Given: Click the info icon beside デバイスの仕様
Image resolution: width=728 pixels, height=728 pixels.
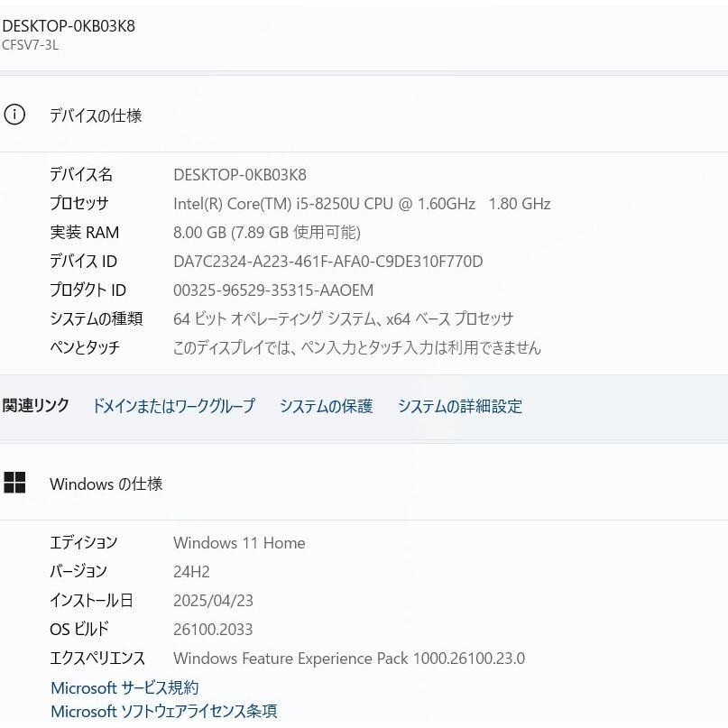Looking at the screenshot, I should coord(14,115).
